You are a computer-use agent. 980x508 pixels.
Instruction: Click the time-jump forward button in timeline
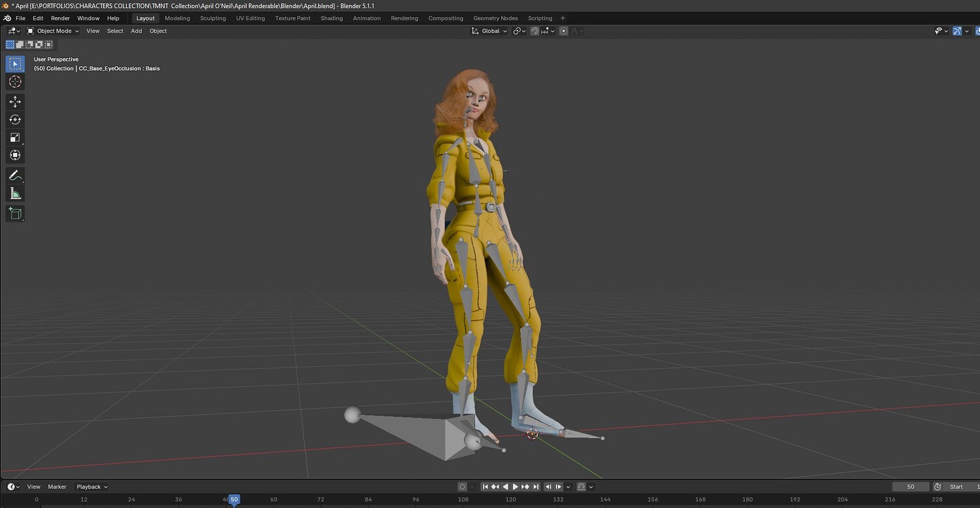[x=559, y=487]
